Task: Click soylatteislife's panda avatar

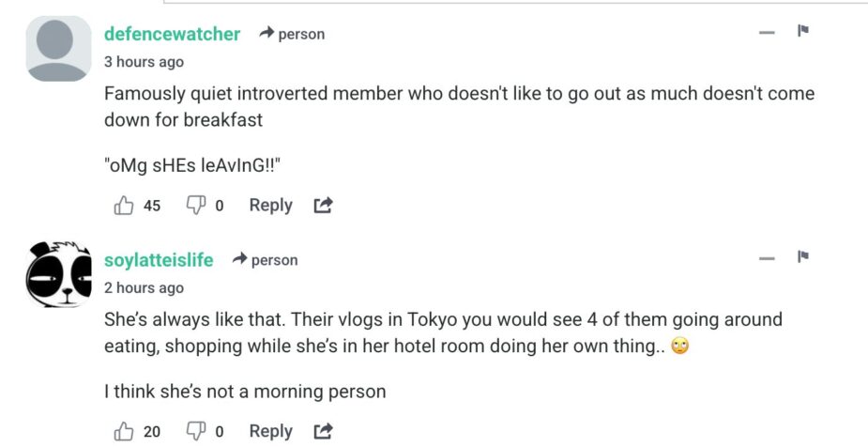Action: pos(58,275)
